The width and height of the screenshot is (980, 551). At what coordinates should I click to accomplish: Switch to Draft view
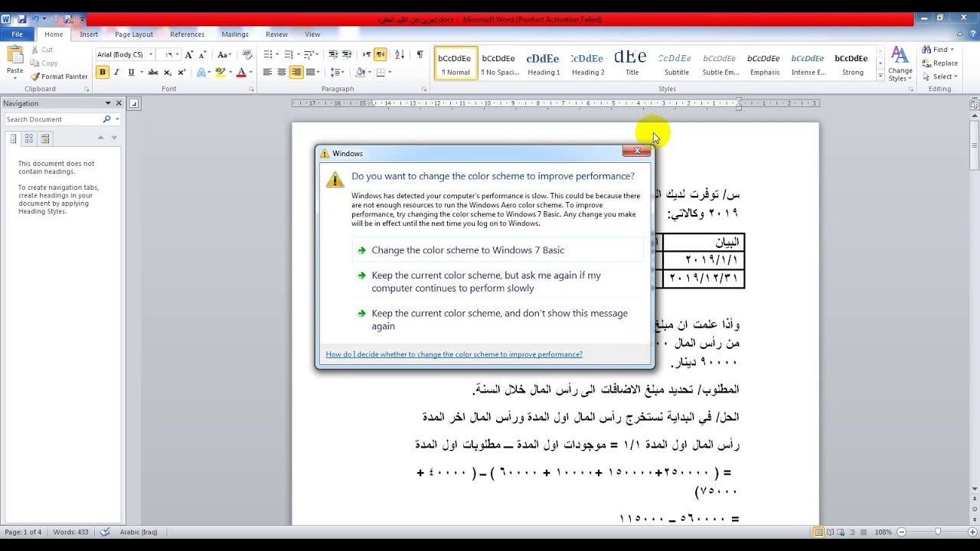[x=862, y=532]
